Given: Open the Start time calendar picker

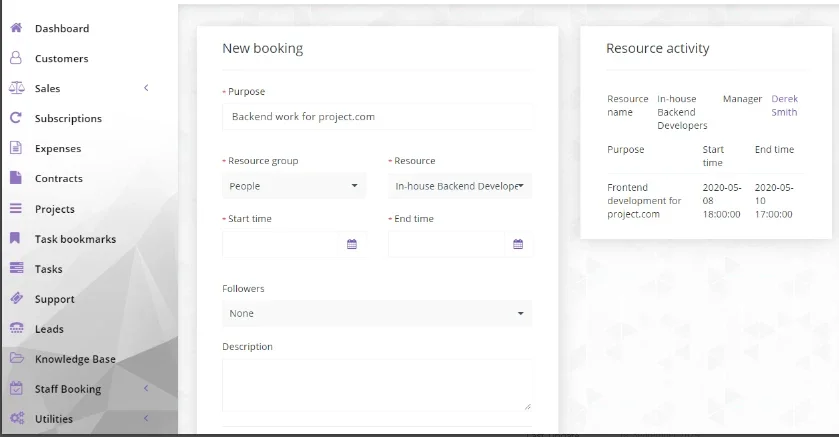Looking at the screenshot, I should pos(352,244).
